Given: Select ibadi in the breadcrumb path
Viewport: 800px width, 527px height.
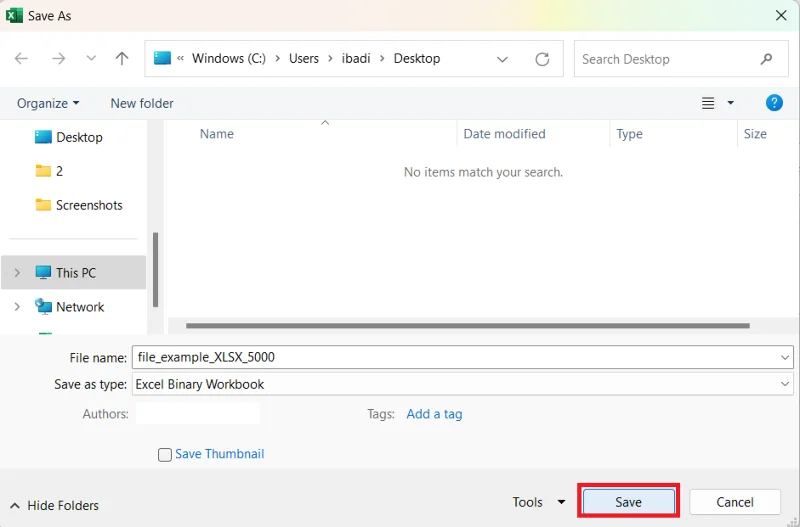Looking at the screenshot, I should click(356, 59).
